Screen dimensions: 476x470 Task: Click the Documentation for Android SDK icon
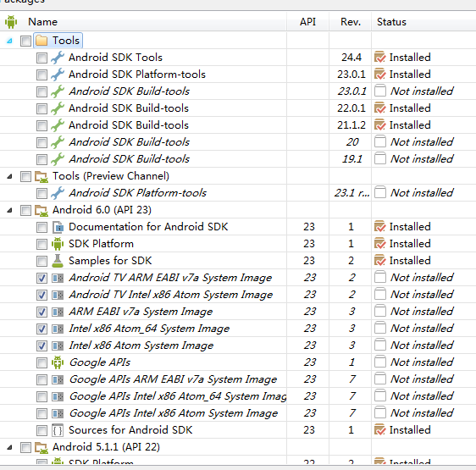(58, 227)
